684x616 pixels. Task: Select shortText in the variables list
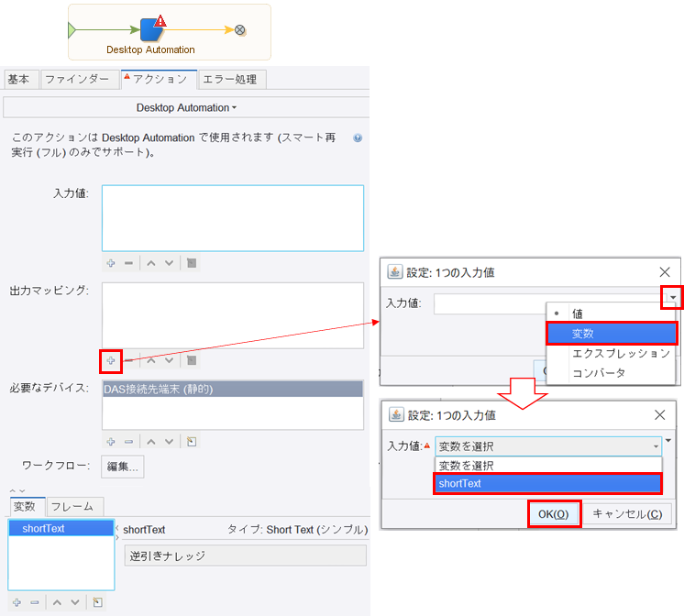tap(61, 528)
